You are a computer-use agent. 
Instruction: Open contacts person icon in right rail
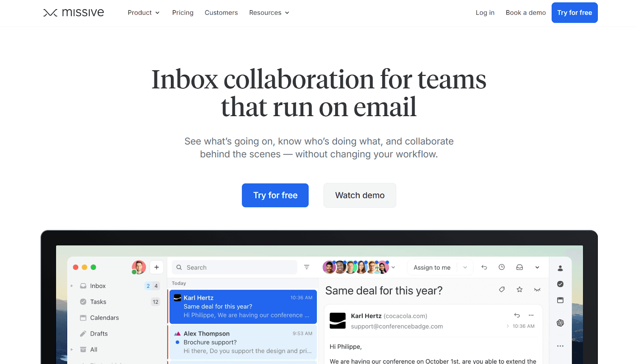tap(560, 268)
